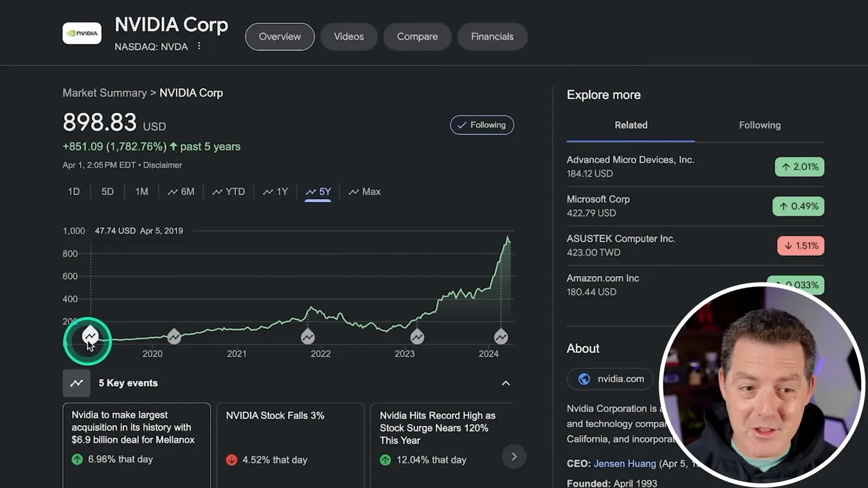Open the Following tab in Explore more
868x488 pixels.
click(759, 125)
